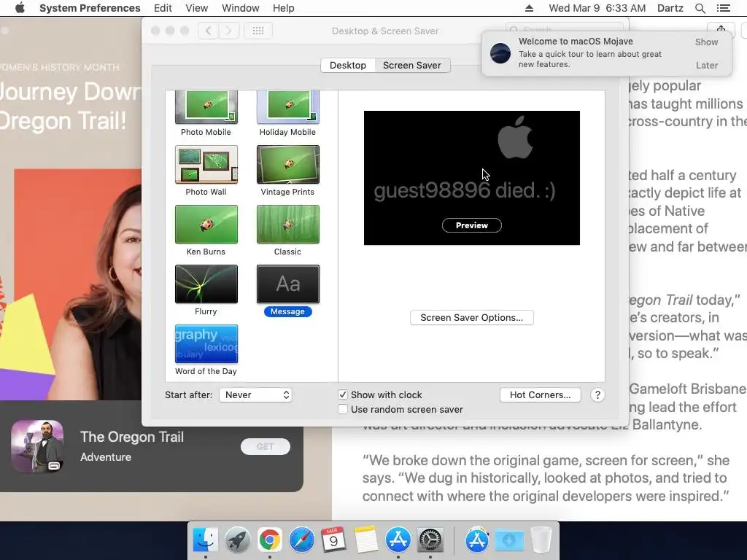
Task: Open Screen Saver Options
Action: (472, 318)
